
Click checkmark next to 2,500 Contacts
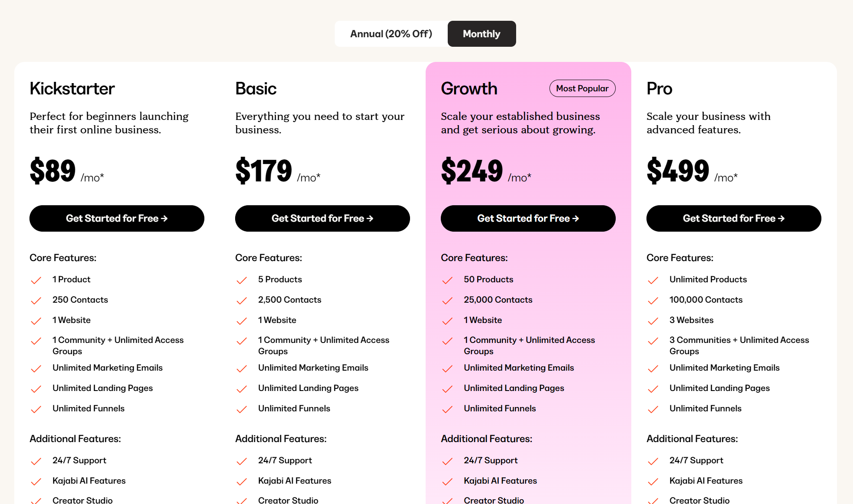point(242,300)
